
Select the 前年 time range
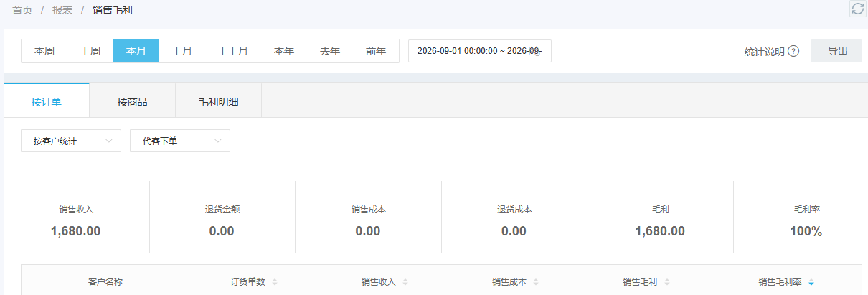(x=376, y=51)
